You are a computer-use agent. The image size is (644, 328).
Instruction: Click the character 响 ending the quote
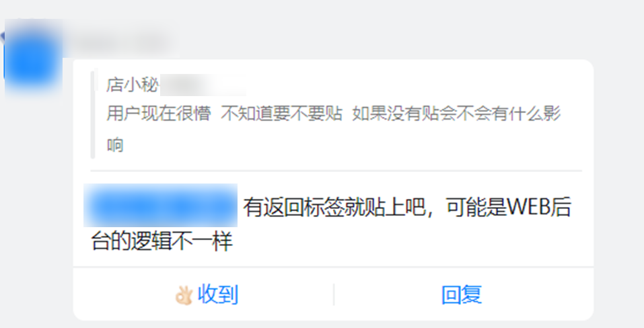point(115,145)
